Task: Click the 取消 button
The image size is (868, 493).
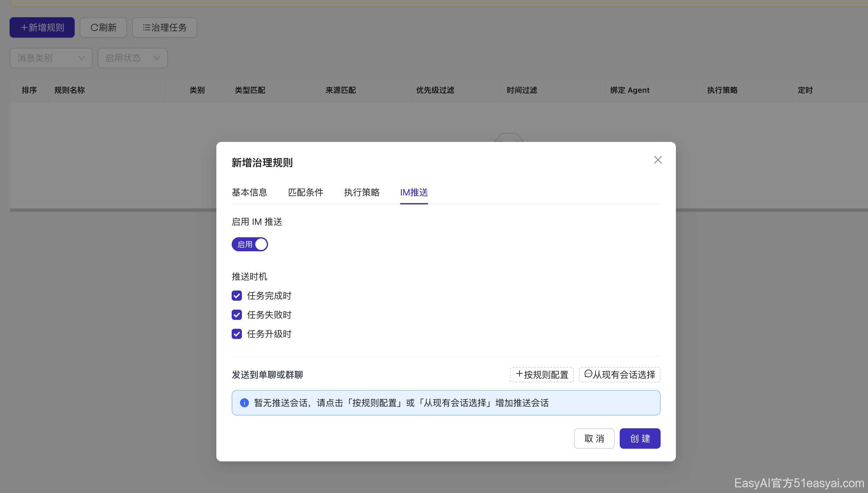Action: [x=594, y=438]
